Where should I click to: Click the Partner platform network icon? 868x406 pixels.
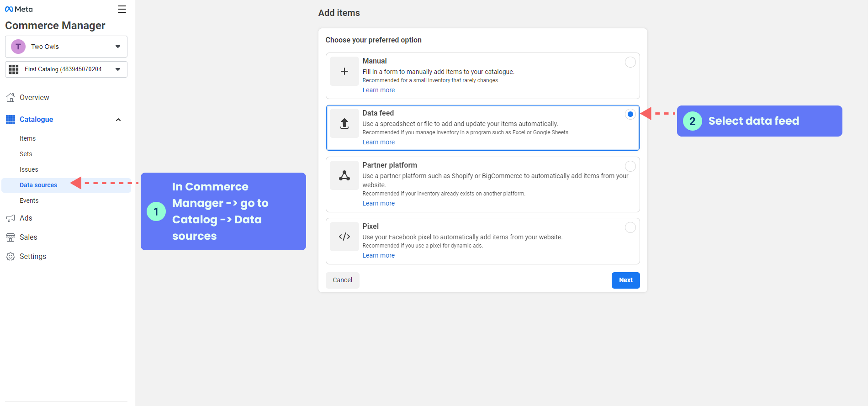[x=344, y=175]
